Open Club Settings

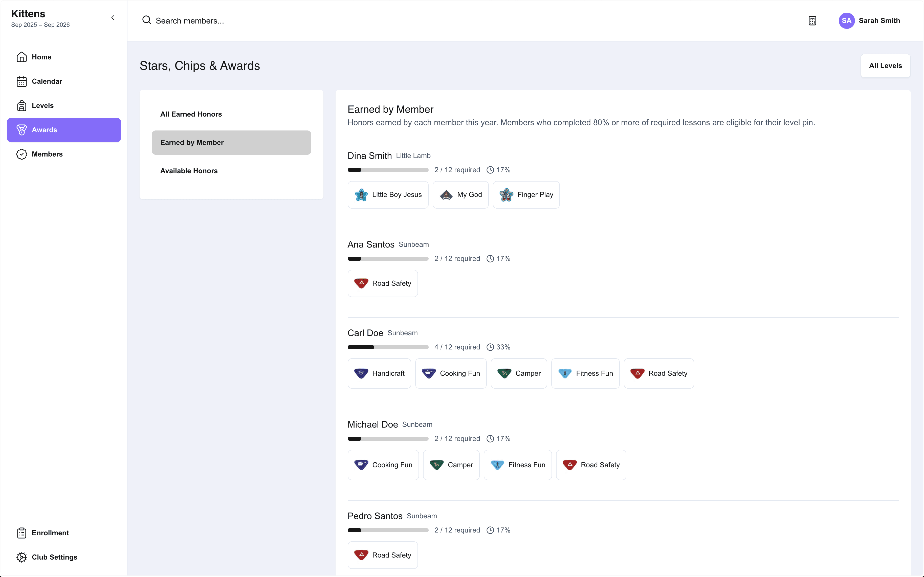point(64,557)
